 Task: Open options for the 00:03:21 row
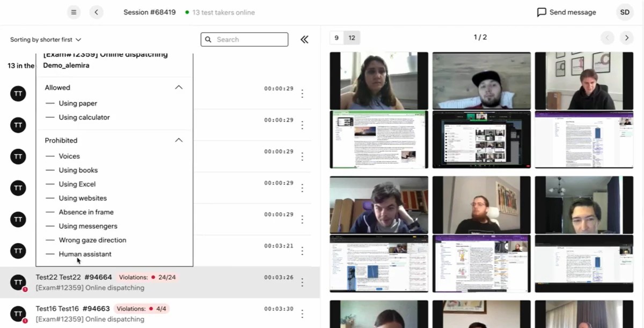click(x=302, y=251)
